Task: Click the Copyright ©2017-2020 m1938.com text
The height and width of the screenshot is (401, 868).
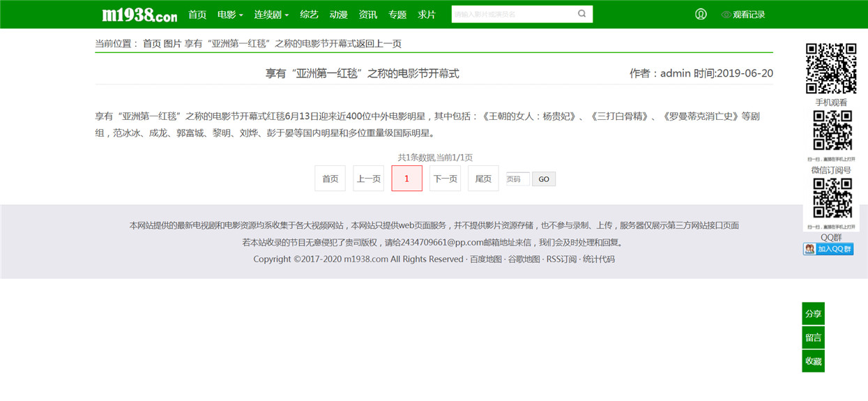Action: pyautogui.click(x=321, y=259)
